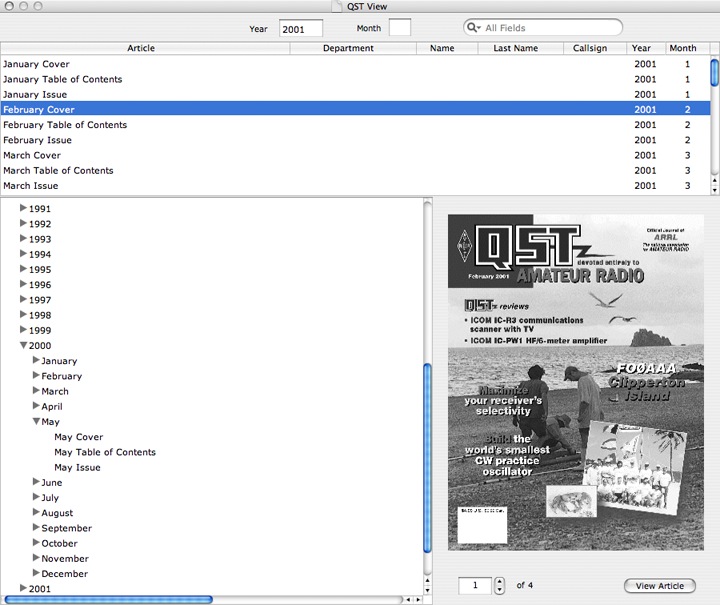Click the search magnifier icon in All Fields

472,28
